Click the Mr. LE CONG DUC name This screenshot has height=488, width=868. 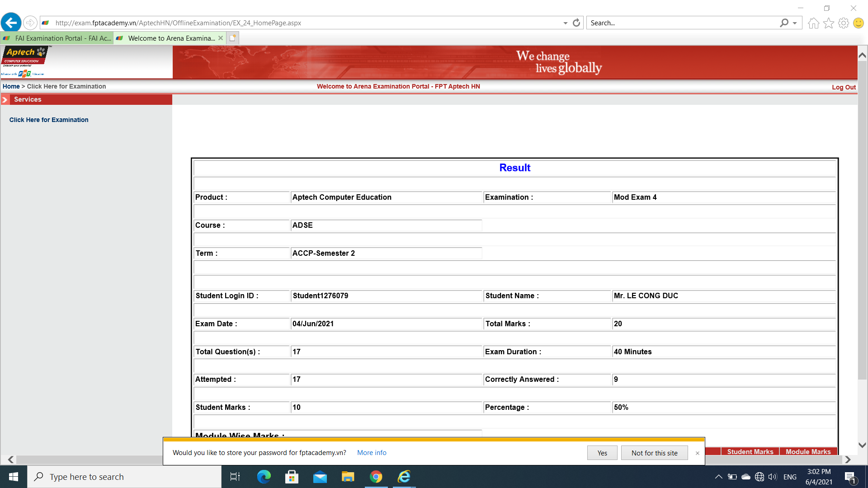click(x=646, y=296)
